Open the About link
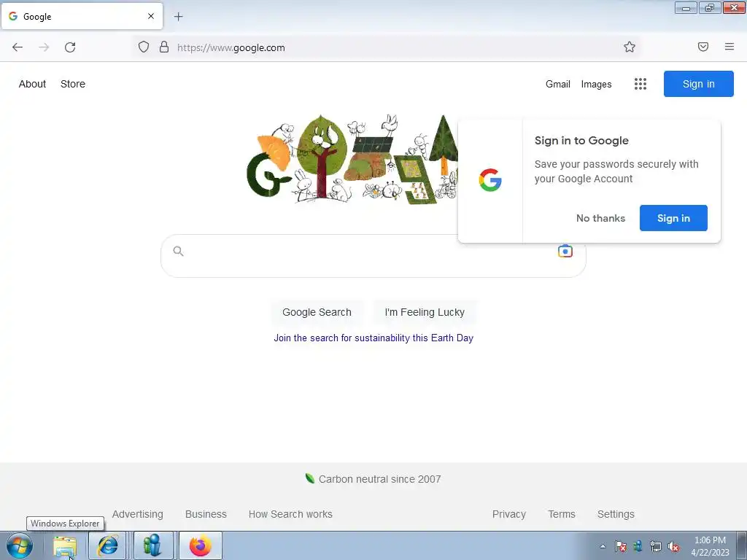747x560 pixels. click(32, 84)
